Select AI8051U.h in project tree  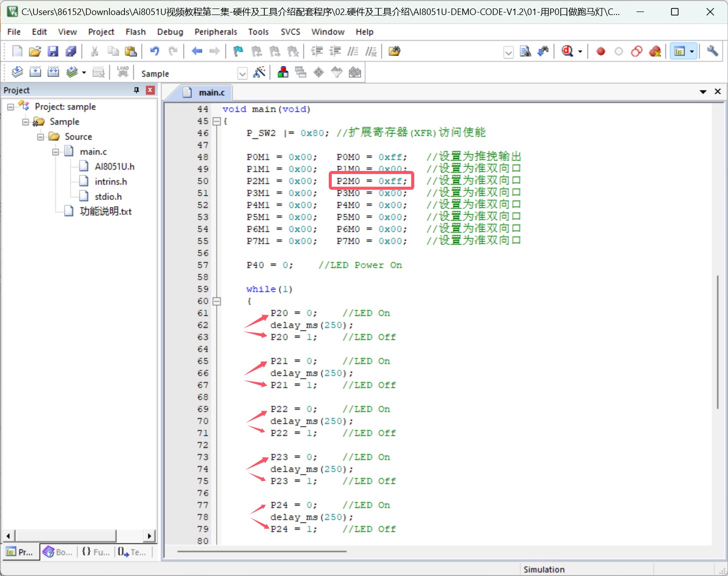pyautogui.click(x=114, y=166)
